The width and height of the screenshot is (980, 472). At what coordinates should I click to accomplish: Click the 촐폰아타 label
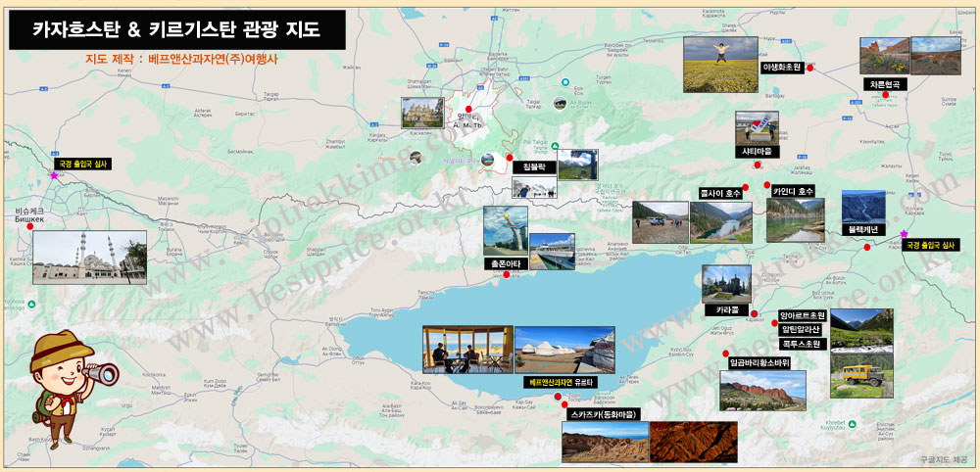(x=507, y=264)
